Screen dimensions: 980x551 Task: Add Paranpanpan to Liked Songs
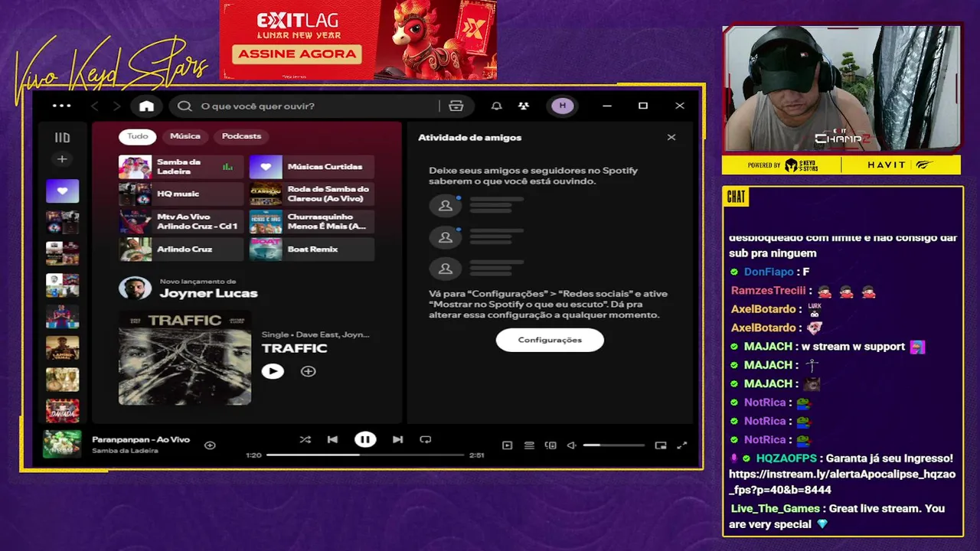point(210,445)
